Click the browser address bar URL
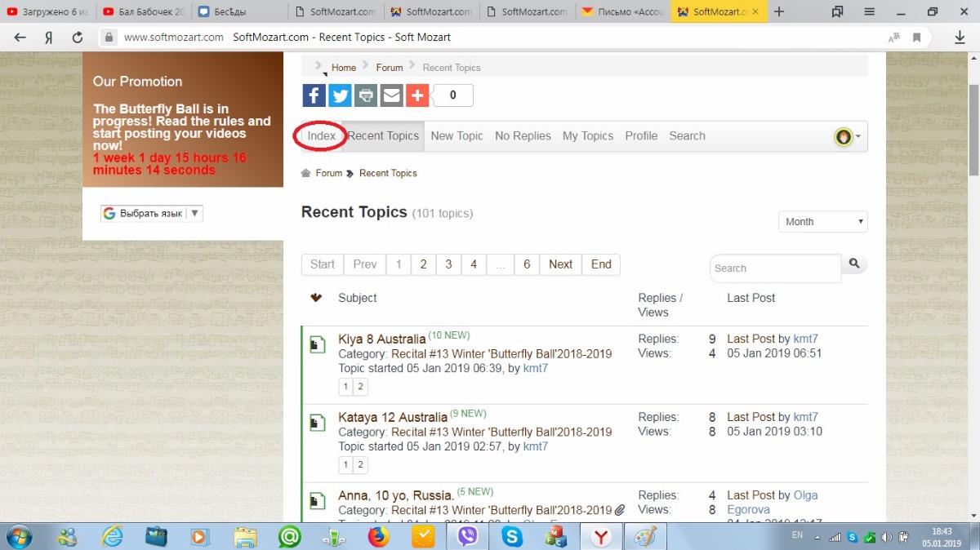Screen dimensions: 980x550 (174, 38)
